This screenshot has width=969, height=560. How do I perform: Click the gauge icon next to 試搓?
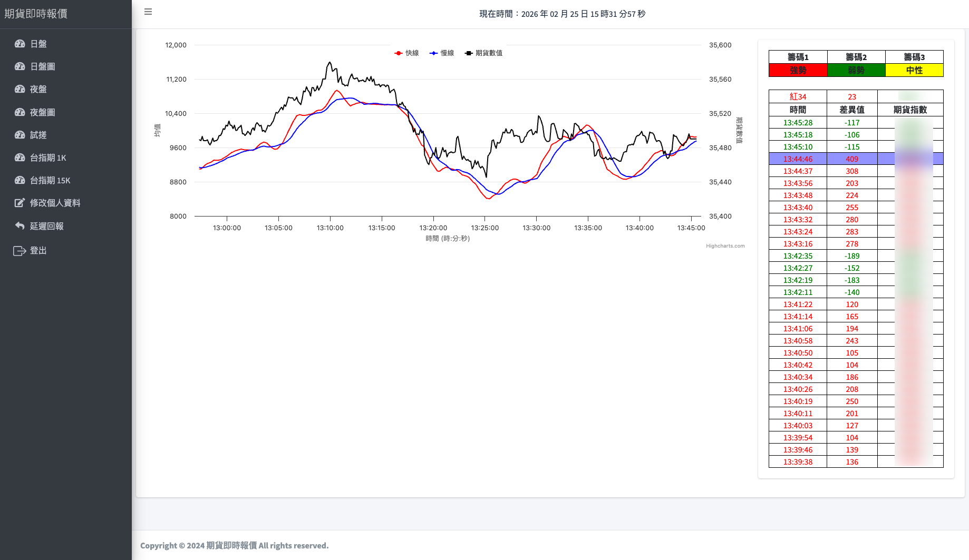20,135
